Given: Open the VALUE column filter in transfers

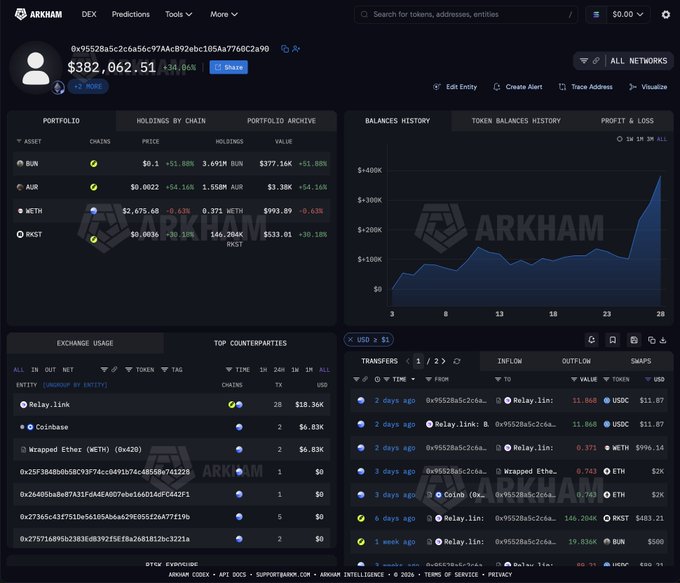Looking at the screenshot, I should [x=584, y=379].
